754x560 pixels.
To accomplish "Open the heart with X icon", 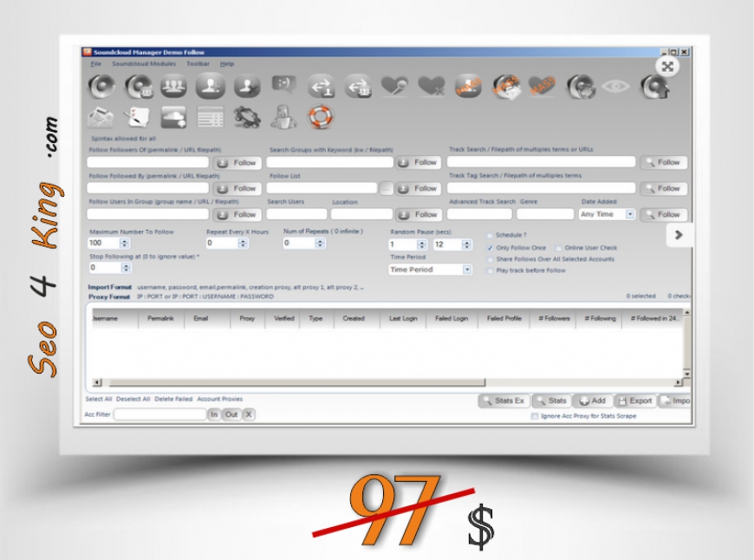I will click(431, 87).
